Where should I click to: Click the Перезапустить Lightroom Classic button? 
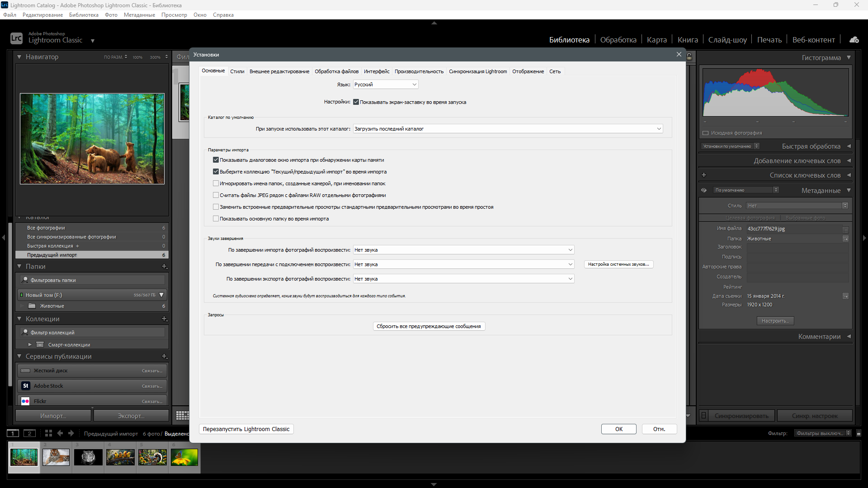pos(246,429)
